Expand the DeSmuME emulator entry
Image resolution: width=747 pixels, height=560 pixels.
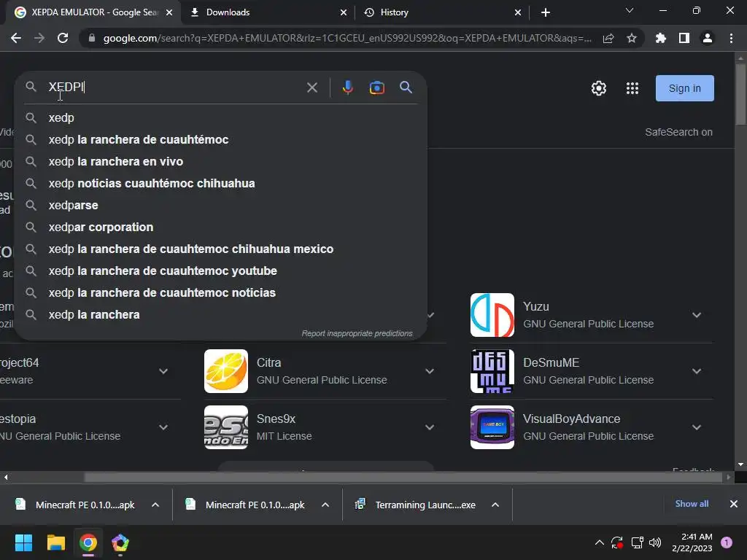click(x=697, y=371)
